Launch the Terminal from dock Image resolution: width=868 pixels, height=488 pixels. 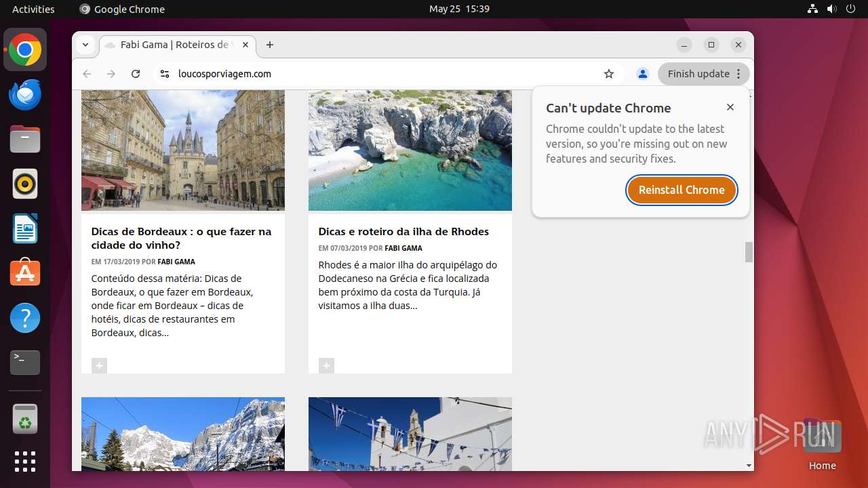pyautogui.click(x=25, y=363)
